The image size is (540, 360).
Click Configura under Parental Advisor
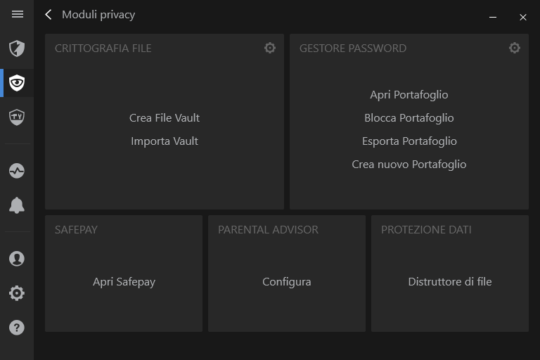pos(287,282)
